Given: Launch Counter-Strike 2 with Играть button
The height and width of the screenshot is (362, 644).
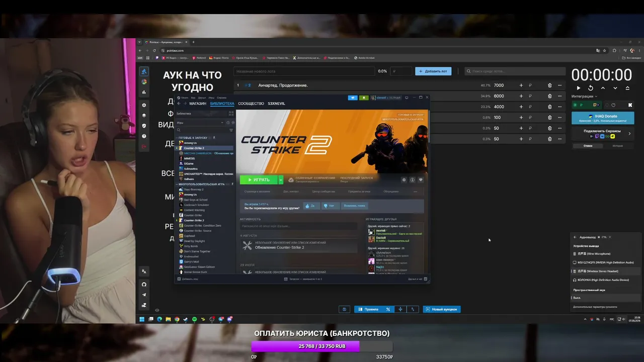Looking at the screenshot, I should (259, 179).
